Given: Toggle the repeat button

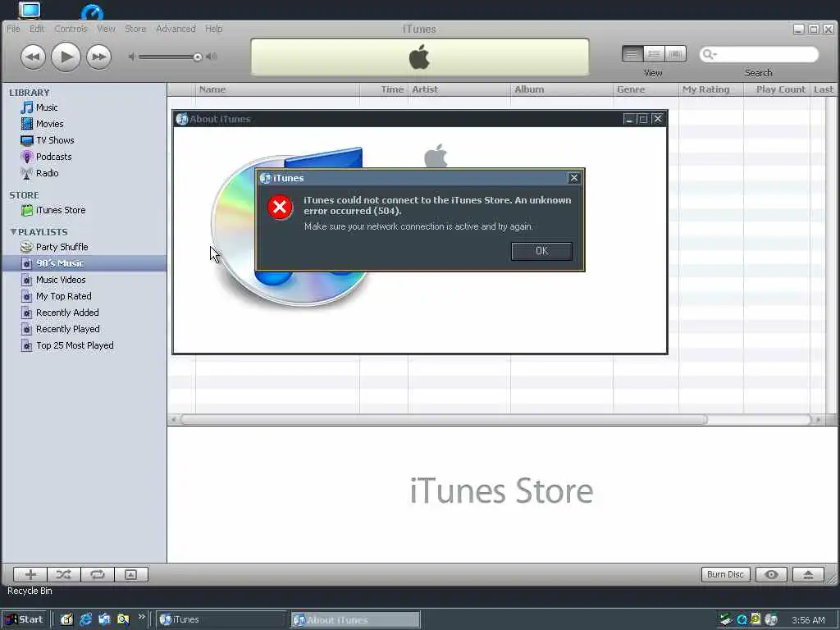Looking at the screenshot, I should (x=97, y=574).
